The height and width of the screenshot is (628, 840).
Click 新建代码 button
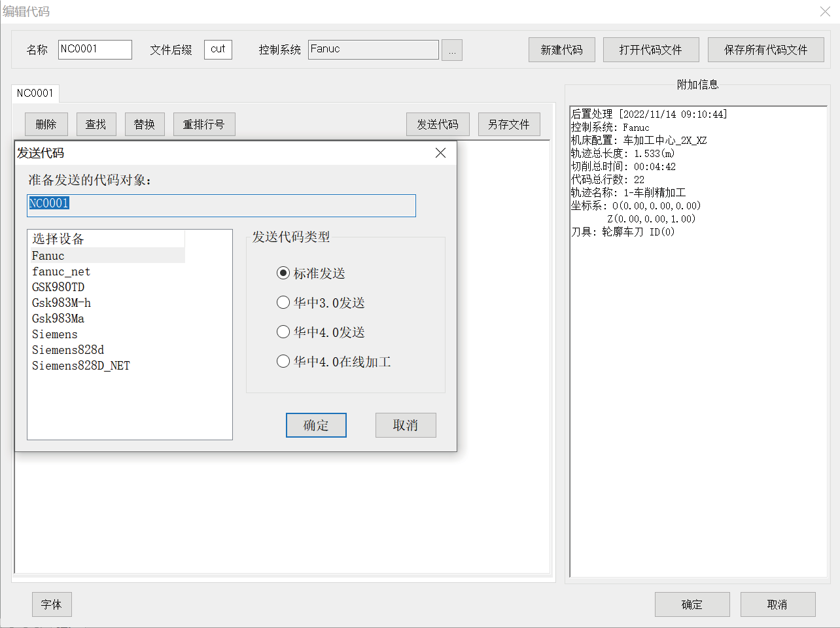(561, 50)
